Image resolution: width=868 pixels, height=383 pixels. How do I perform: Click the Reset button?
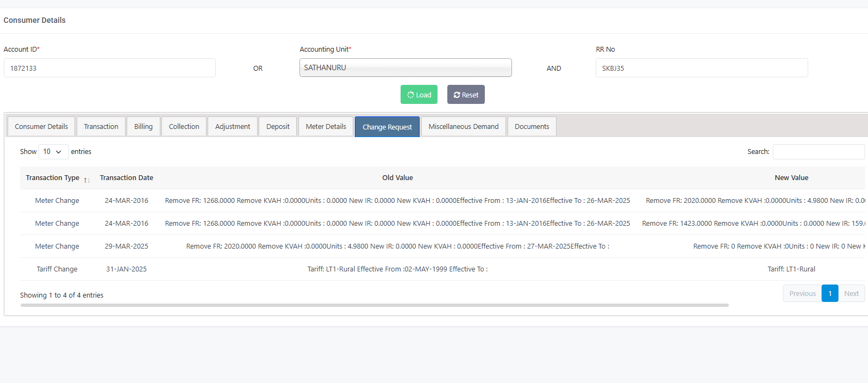click(x=466, y=95)
